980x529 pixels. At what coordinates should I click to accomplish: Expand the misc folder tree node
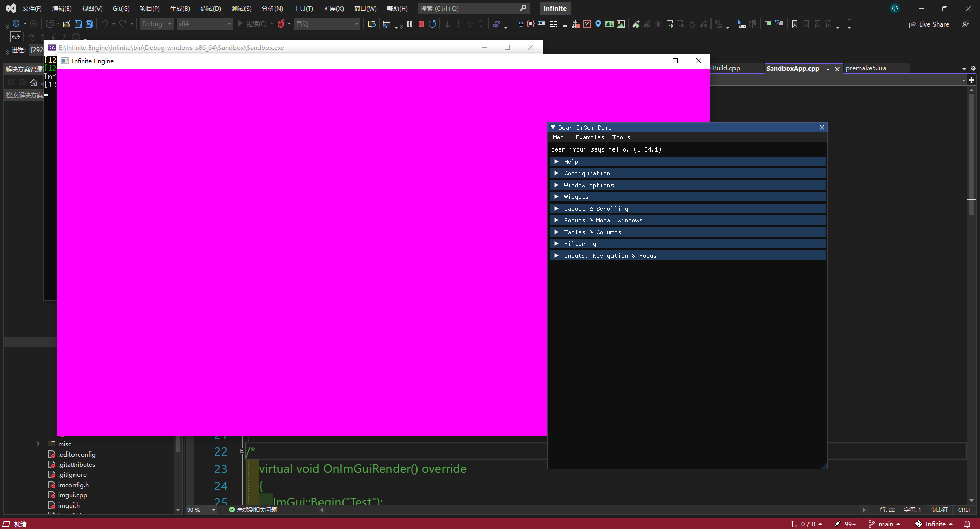coord(38,444)
